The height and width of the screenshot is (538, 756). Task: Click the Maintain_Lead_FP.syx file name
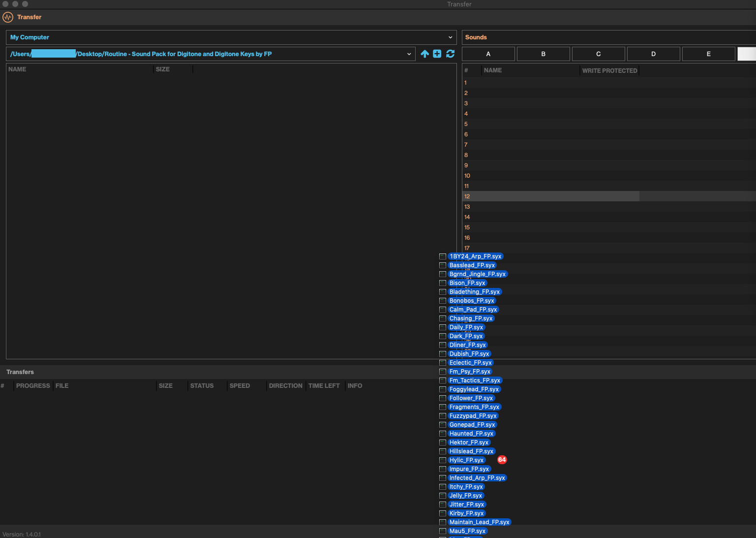[x=480, y=522]
